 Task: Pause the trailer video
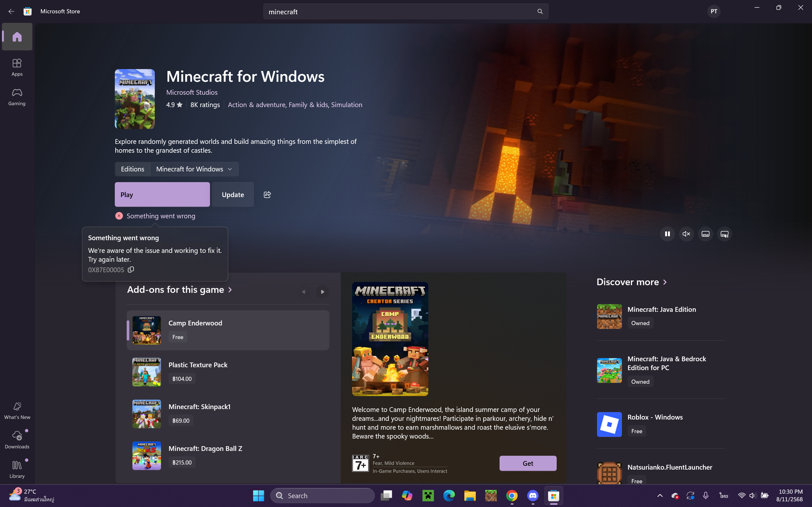click(x=667, y=234)
